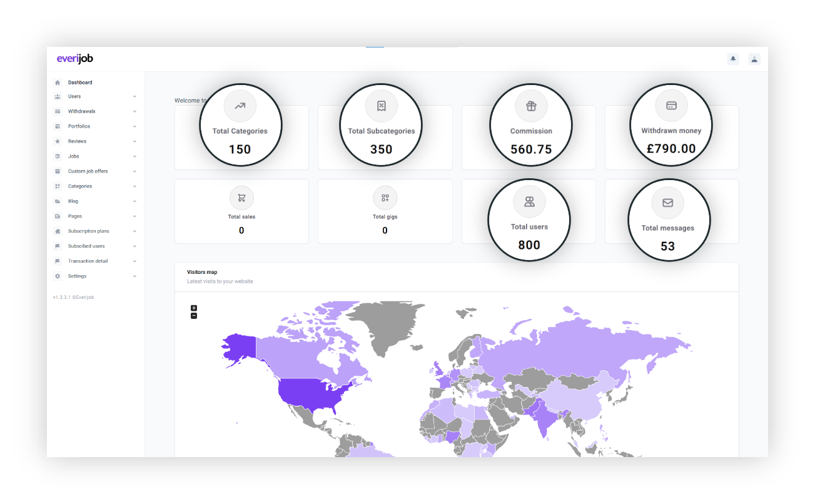Expand the Subscription plans chevron
Screen dimensions: 815x504
tap(134, 231)
